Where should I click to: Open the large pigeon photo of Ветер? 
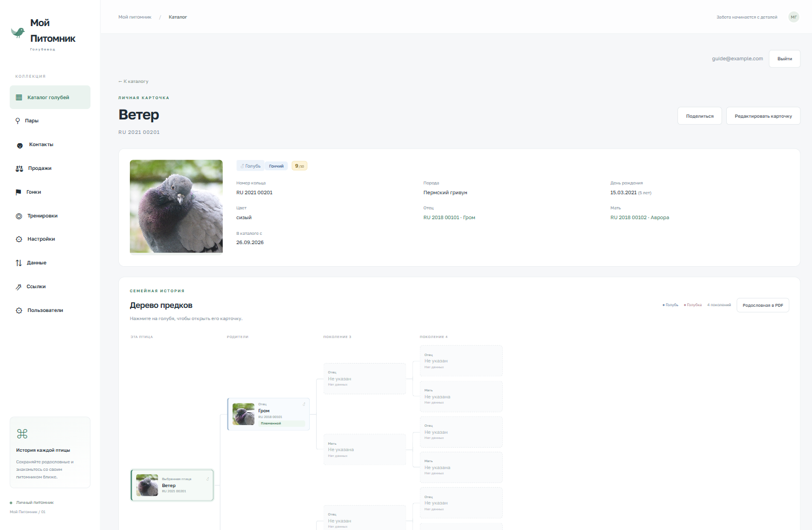click(x=176, y=206)
